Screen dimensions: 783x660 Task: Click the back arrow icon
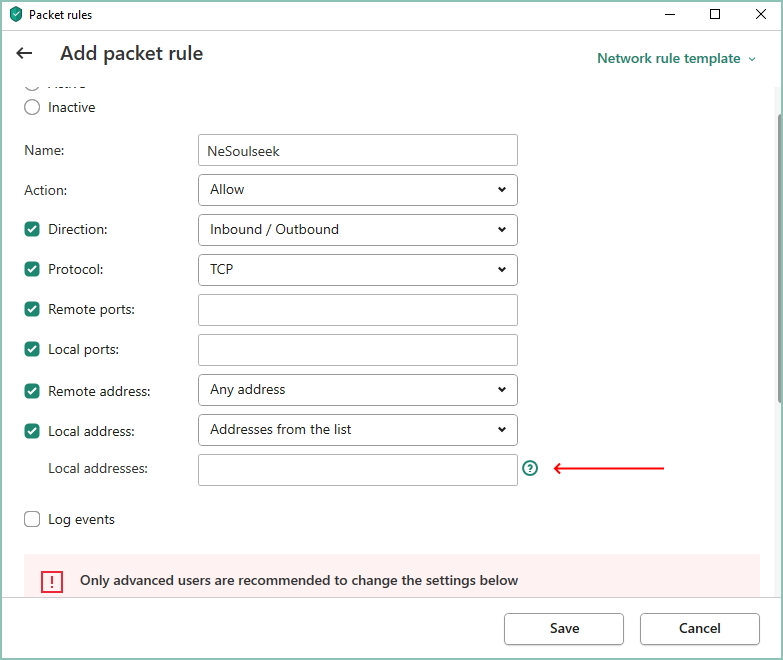coord(25,54)
